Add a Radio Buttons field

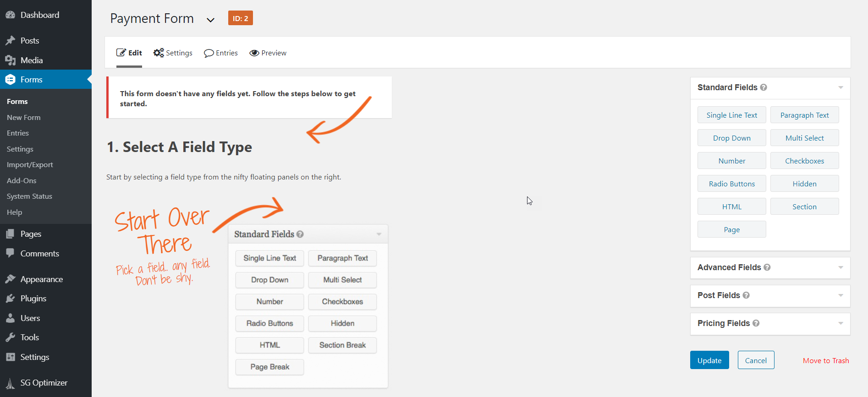731,184
